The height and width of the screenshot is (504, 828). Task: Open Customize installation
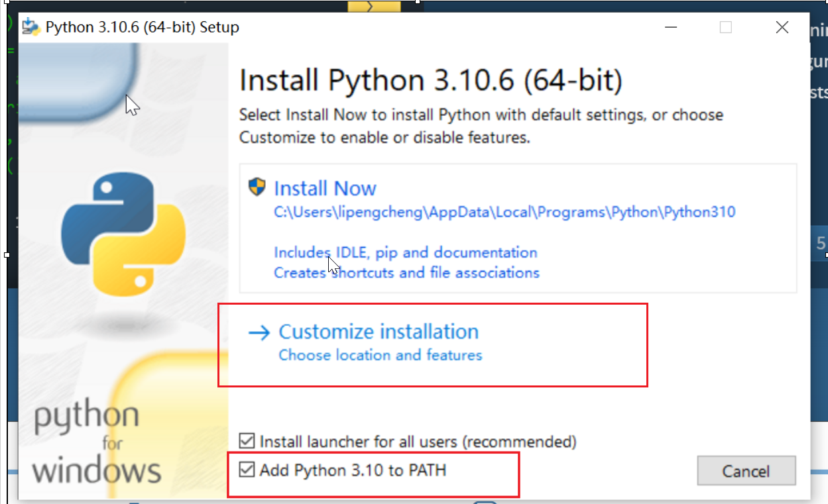(x=379, y=332)
